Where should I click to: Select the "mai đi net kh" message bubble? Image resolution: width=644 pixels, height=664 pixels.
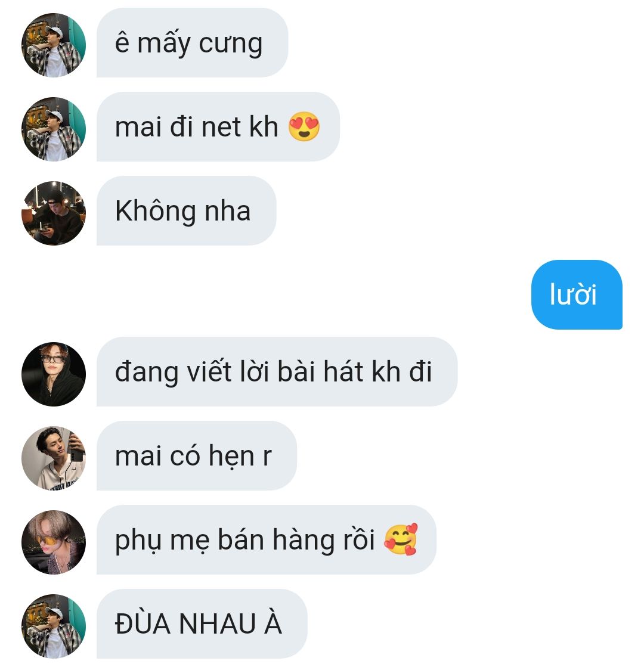[218, 126]
